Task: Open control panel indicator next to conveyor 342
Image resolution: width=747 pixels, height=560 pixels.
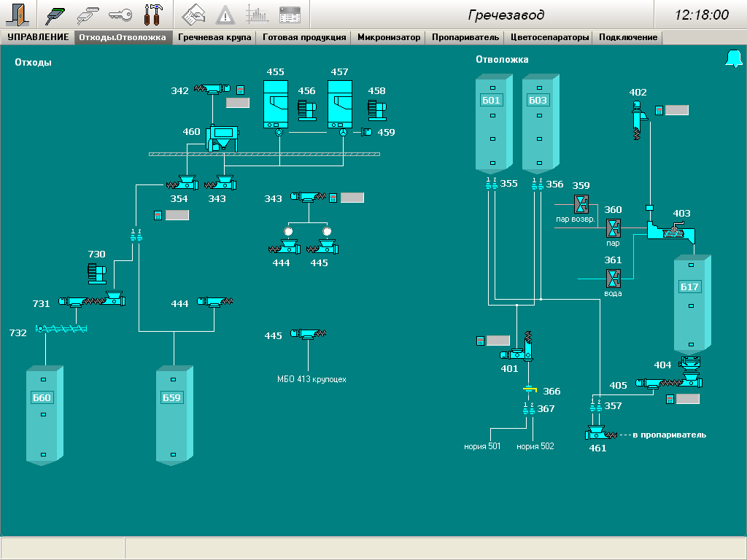Action: tap(240, 90)
